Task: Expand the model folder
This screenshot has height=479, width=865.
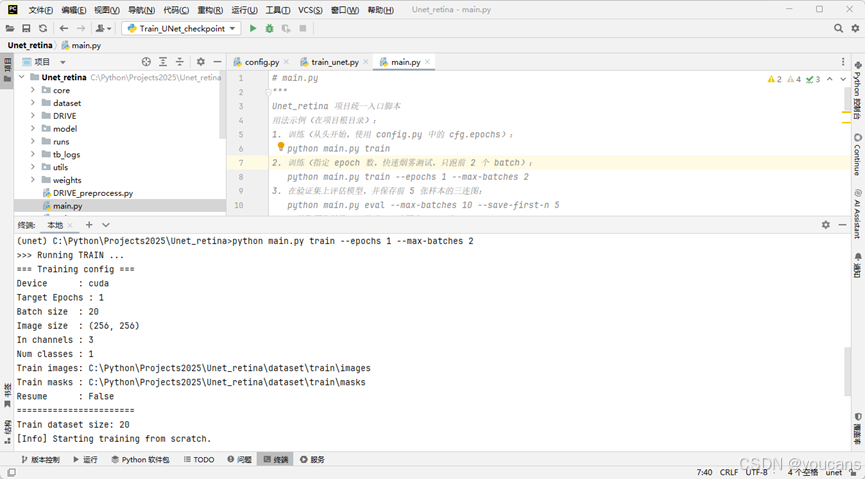Action: 33,129
